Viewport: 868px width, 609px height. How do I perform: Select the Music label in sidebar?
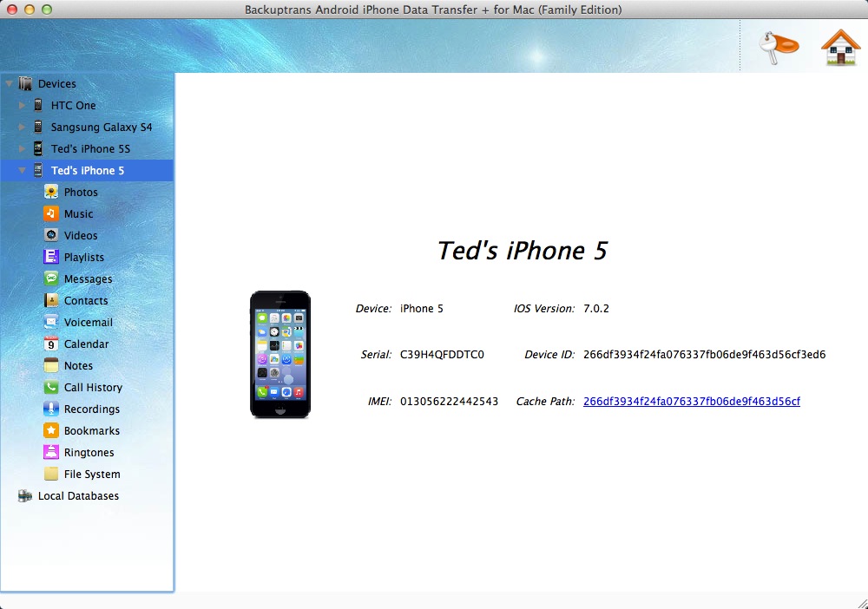79,213
